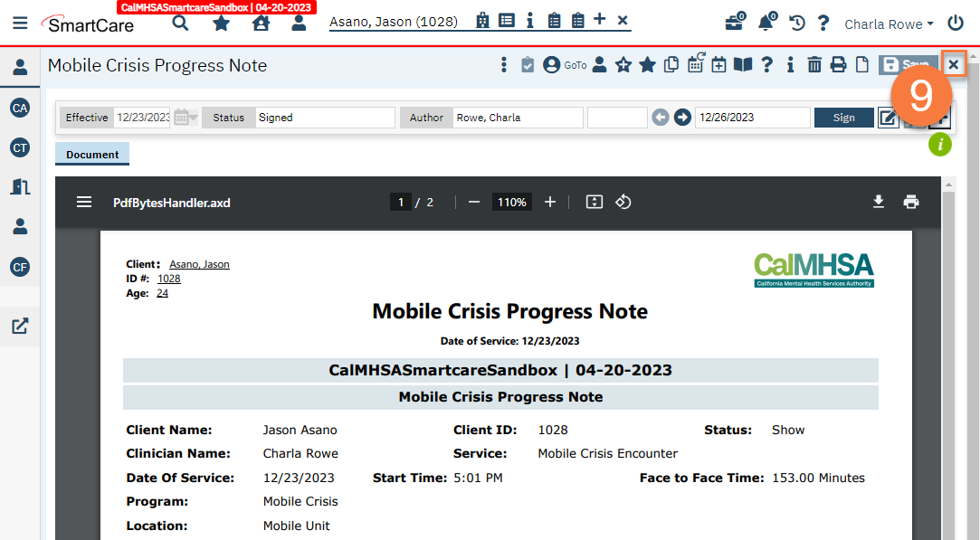Expand the hamburger menu in the PDF viewer
Viewport: 980px width, 540px height.
pyautogui.click(x=84, y=202)
